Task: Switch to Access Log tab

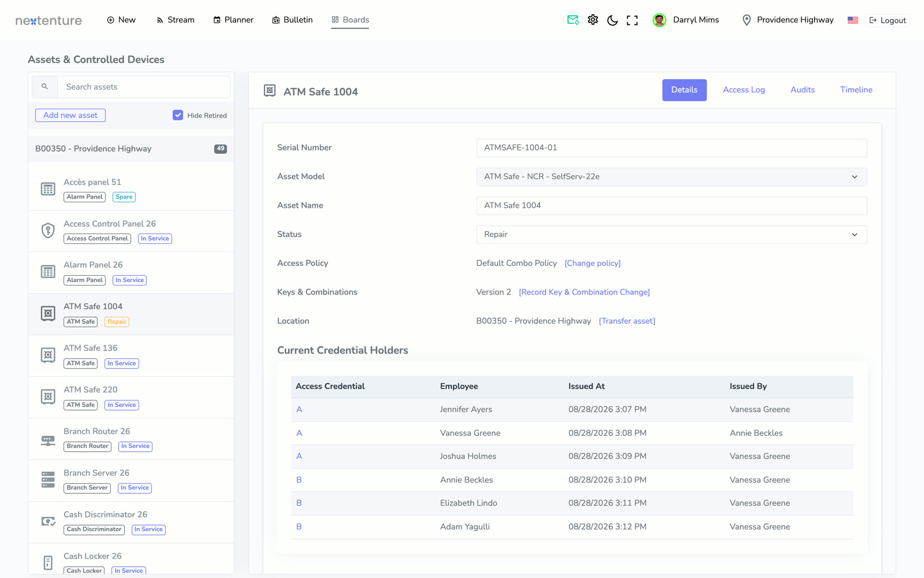Action: [x=744, y=90]
